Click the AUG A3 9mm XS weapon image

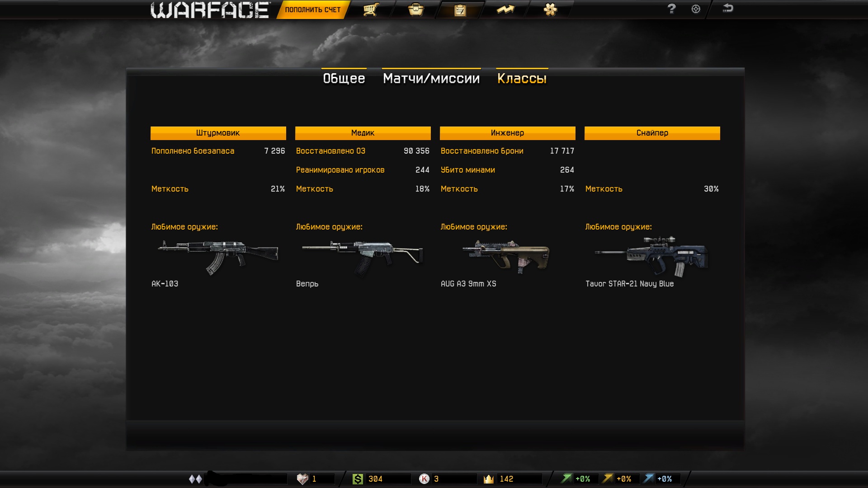(x=506, y=256)
